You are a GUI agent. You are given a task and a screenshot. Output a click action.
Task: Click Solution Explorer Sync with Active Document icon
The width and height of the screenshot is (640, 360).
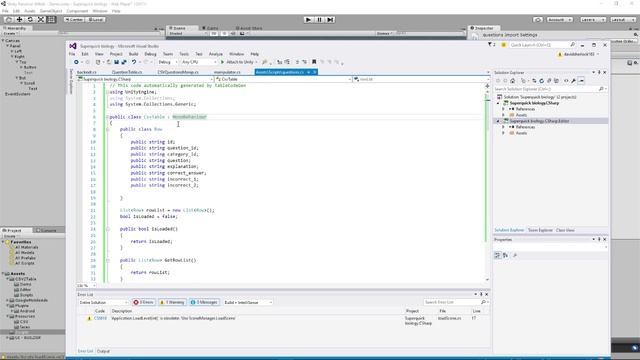[x=534, y=81]
